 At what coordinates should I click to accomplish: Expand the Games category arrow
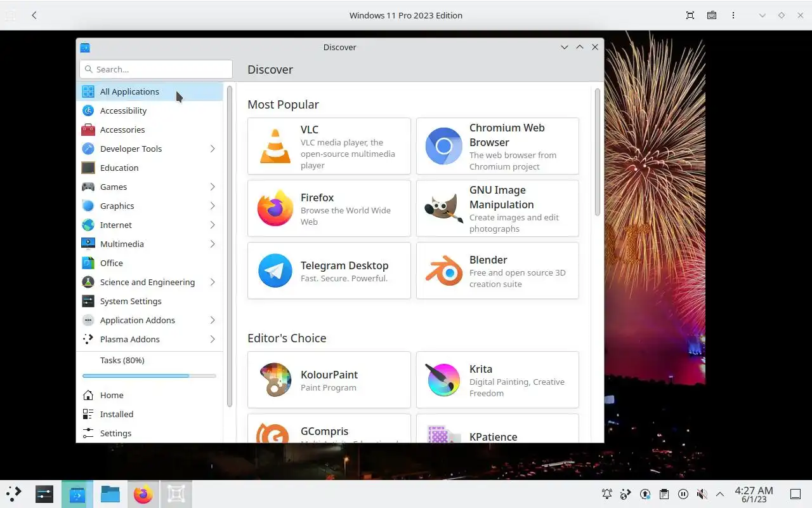coord(213,187)
